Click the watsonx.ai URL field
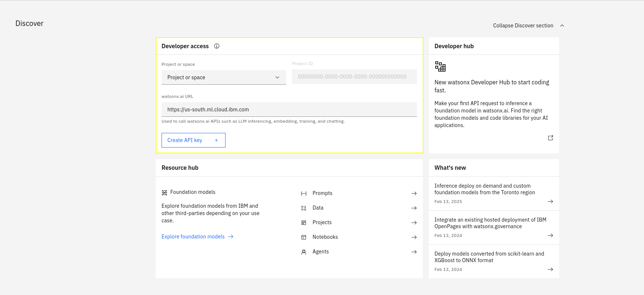 (x=289, y=110)
